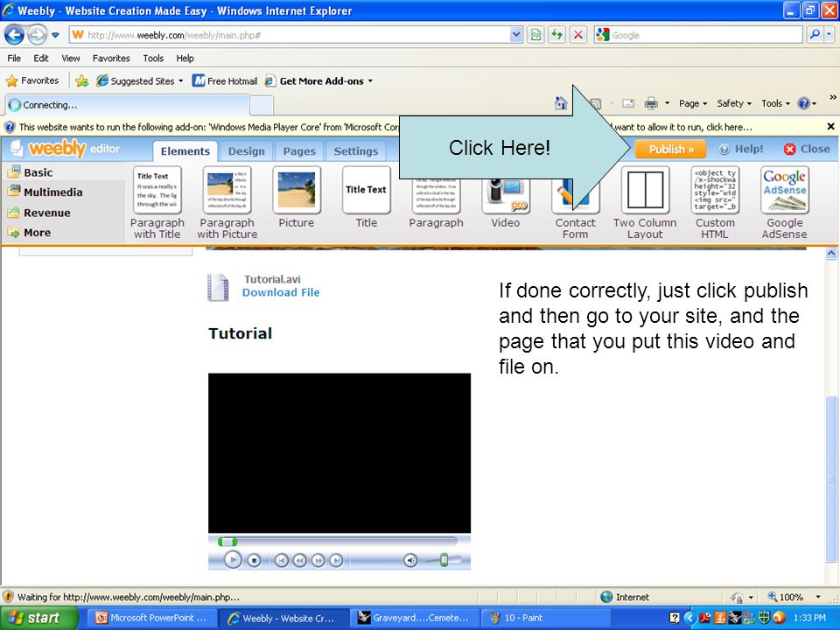
Task: Click the Add to Favorites star icon
Action: [82, 80]
